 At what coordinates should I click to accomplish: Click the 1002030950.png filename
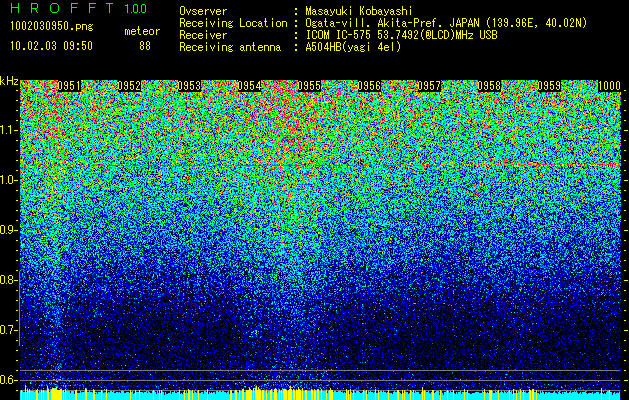(52, 26)
